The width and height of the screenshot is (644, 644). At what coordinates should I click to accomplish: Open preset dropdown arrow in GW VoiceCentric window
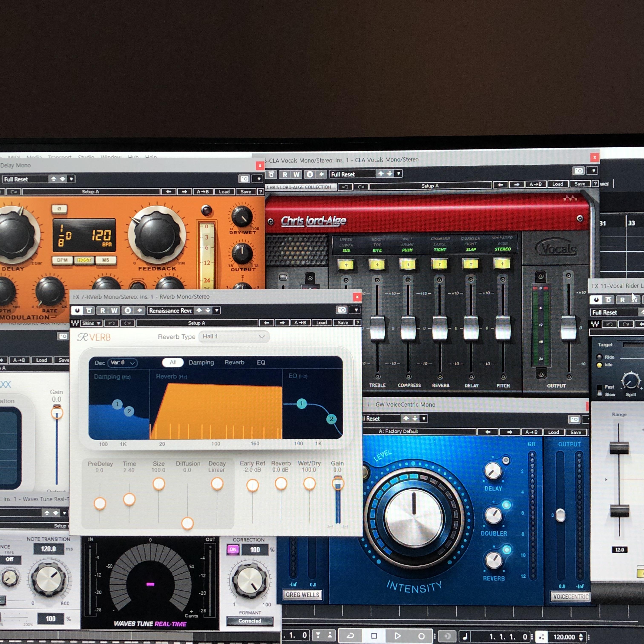424,418
